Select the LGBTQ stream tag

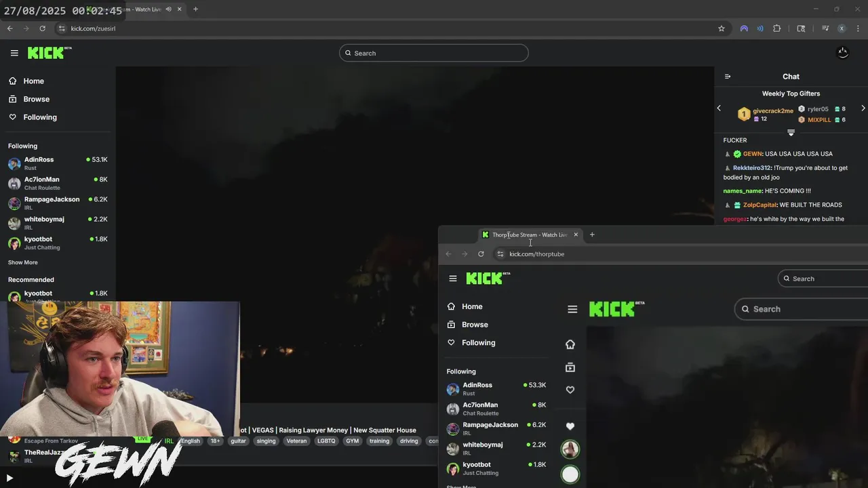[326, 441]
